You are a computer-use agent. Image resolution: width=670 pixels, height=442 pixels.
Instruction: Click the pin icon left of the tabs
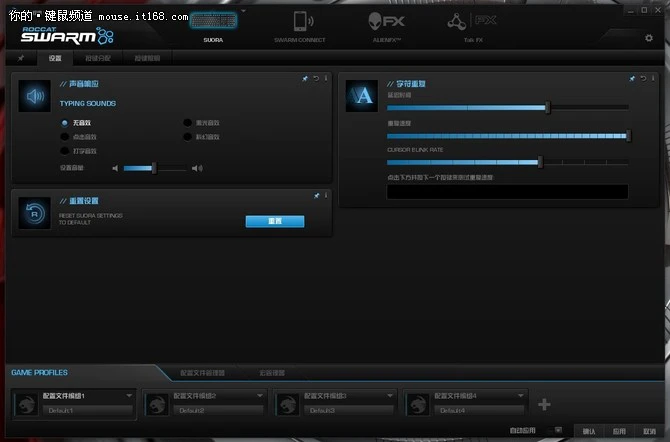(21, 58)
